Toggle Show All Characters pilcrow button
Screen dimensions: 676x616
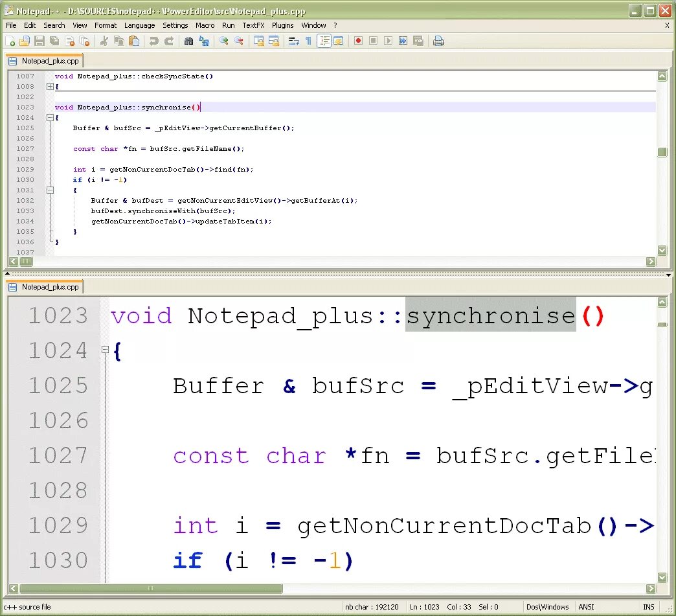(x=308, y=41)
